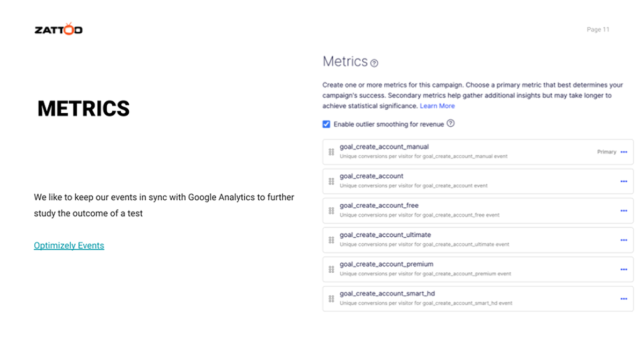Click drag handle of goal_create_account_free row
644x363 pixels.
331,210
